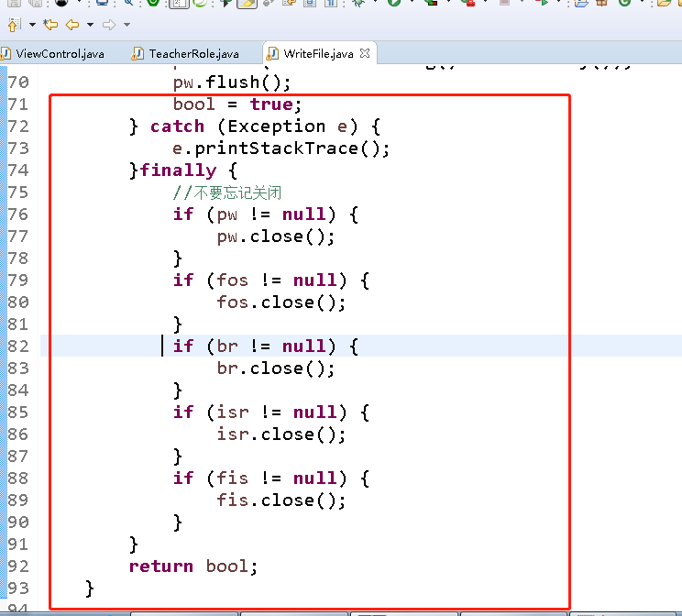Click the 'bool = true;' statement

(237, 104)
